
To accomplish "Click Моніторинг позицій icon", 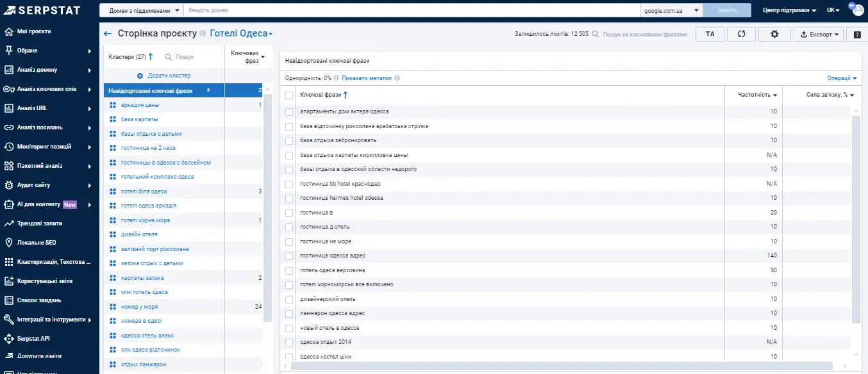I will tap(9, 147).
